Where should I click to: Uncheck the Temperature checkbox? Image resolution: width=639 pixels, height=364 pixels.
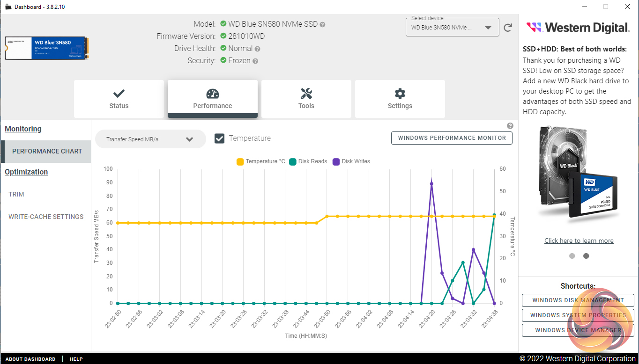click(x=219, y=138)
